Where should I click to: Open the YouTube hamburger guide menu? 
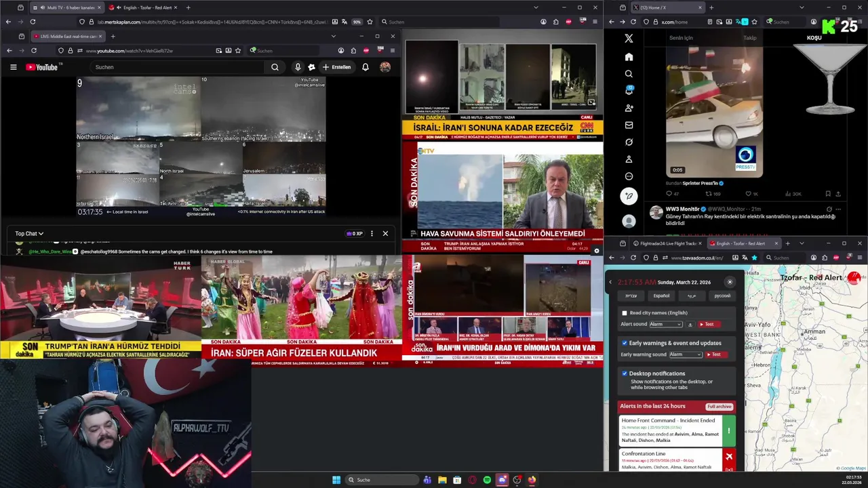(13, 67)
